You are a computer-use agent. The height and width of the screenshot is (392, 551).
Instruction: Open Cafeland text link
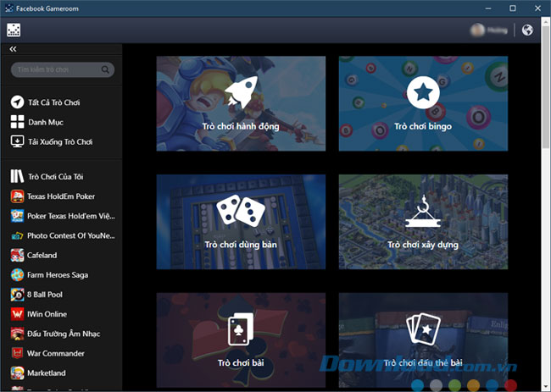(x=42, y=255)
